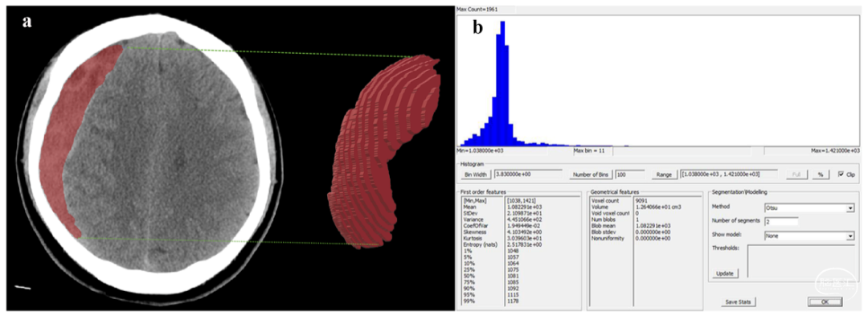Screen dimensions: 868x316
Task: Click the Range button
Action: pyautogui.click(x=665, y=174)
